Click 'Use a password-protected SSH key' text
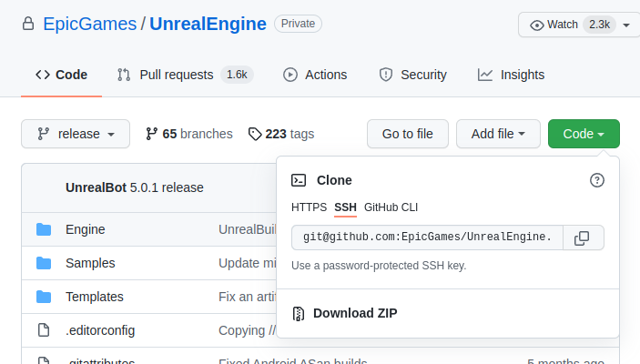The height and width of the screenshot is (364, 640). point(379,266)
